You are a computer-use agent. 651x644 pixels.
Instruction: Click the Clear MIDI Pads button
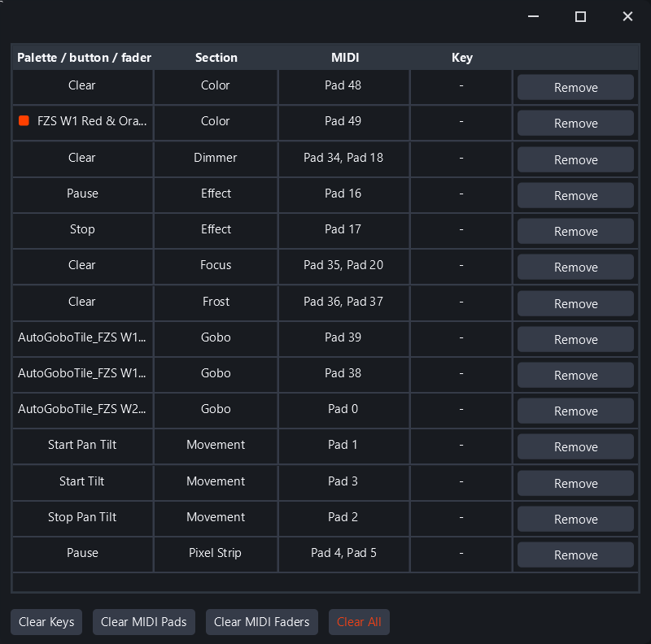click(144, 621)
